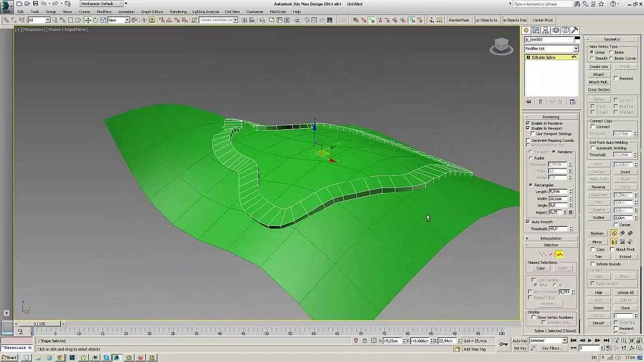Select Bezier vertex type radio button
Viewport: 644px width, 362px height.
(x=611, y=52)
